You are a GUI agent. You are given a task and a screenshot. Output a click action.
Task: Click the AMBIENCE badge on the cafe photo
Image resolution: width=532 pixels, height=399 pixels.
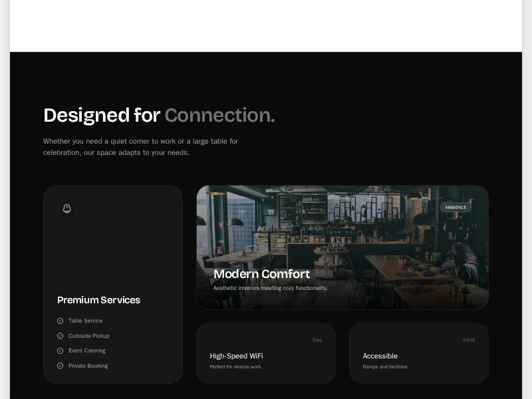pos(456,207)
